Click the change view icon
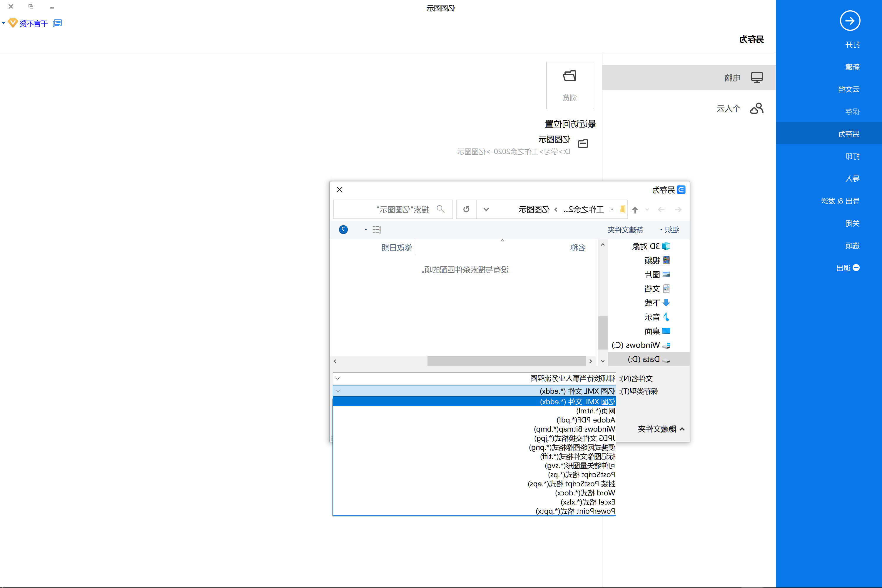 tap(377, 230)
